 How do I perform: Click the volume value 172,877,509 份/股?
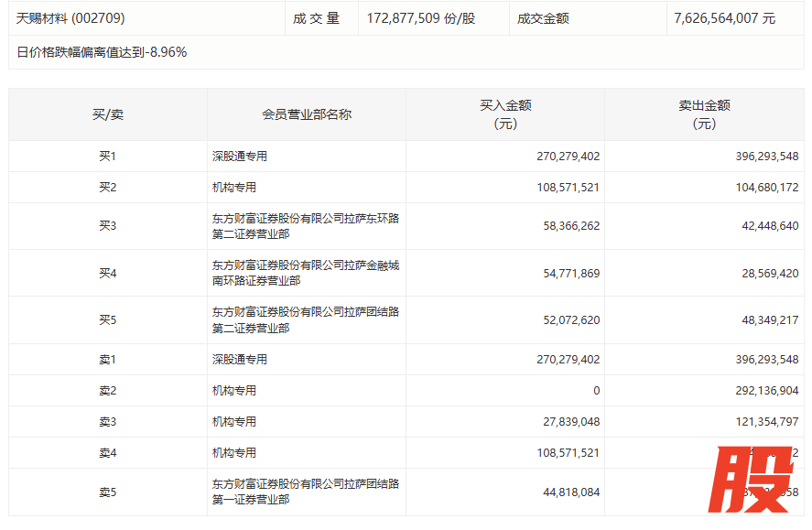coord(420,18)
